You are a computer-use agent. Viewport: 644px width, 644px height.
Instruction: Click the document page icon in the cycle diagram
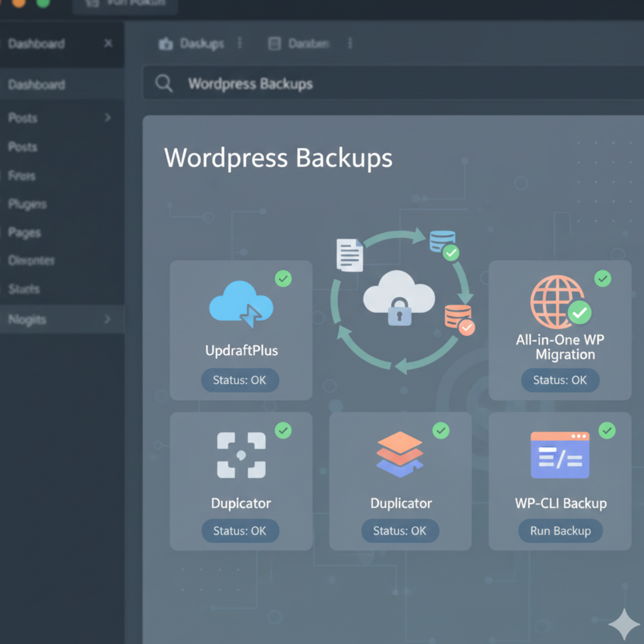point(350,255)
